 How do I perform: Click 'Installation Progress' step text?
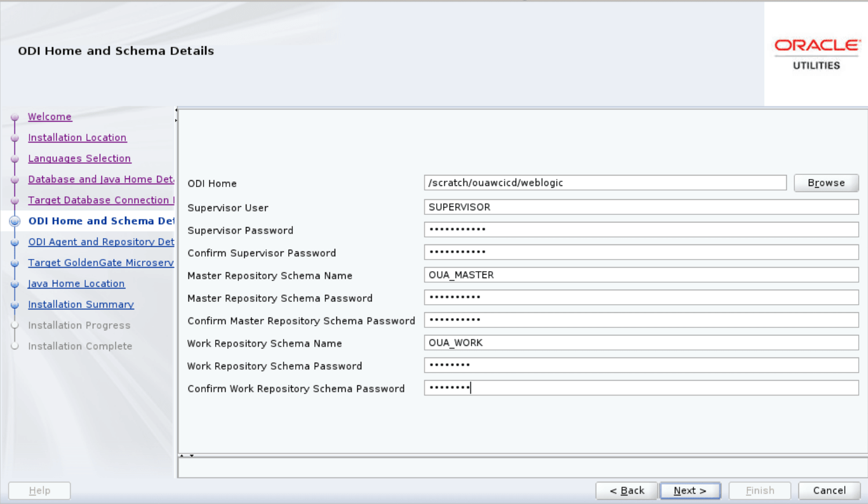(x=79, y=325)
